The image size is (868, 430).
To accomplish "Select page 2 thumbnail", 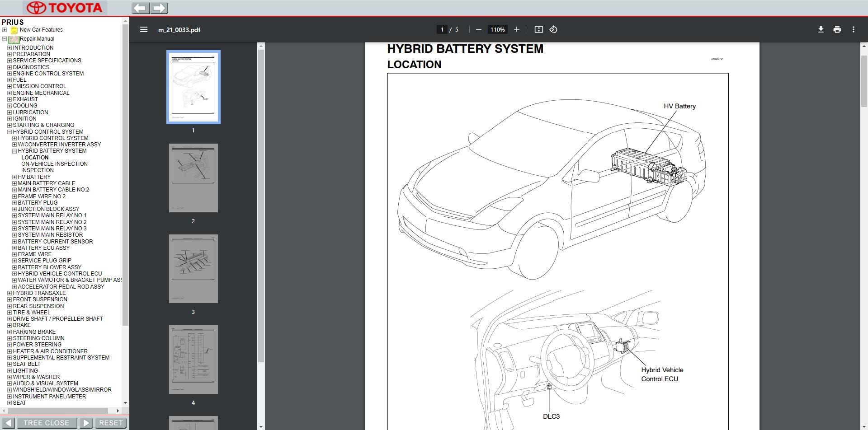I will point(193,178).
